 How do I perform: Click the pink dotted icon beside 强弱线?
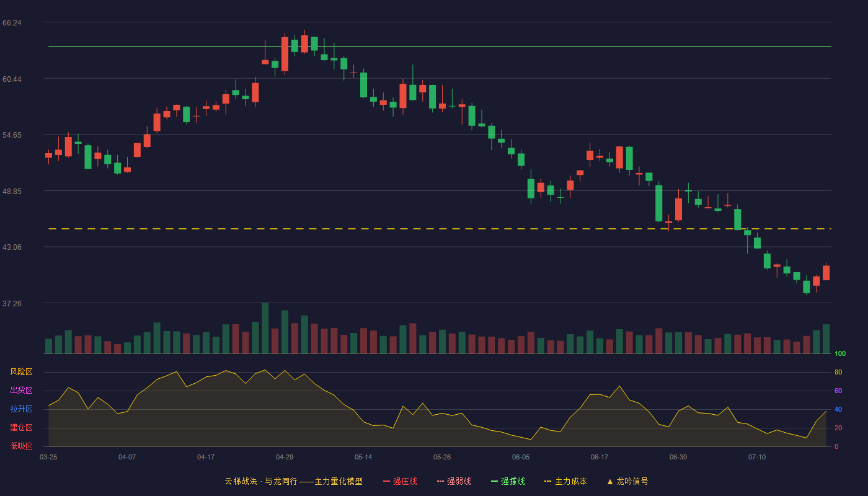[441, 481]
